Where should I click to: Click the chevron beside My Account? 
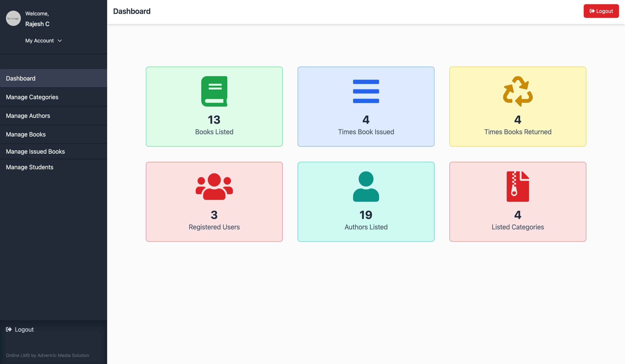(x=60, y=41)
